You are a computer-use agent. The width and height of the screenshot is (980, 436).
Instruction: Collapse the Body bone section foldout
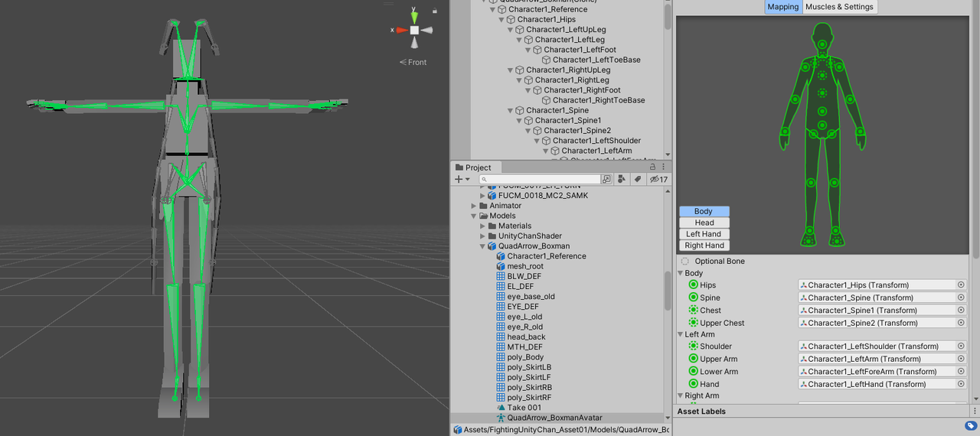click(x=680, y=273)
